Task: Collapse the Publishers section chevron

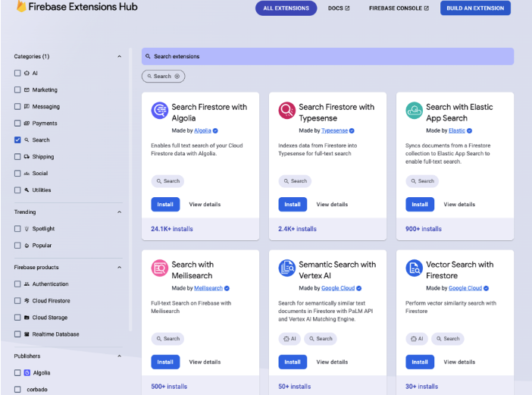Action: coord(120,356)
